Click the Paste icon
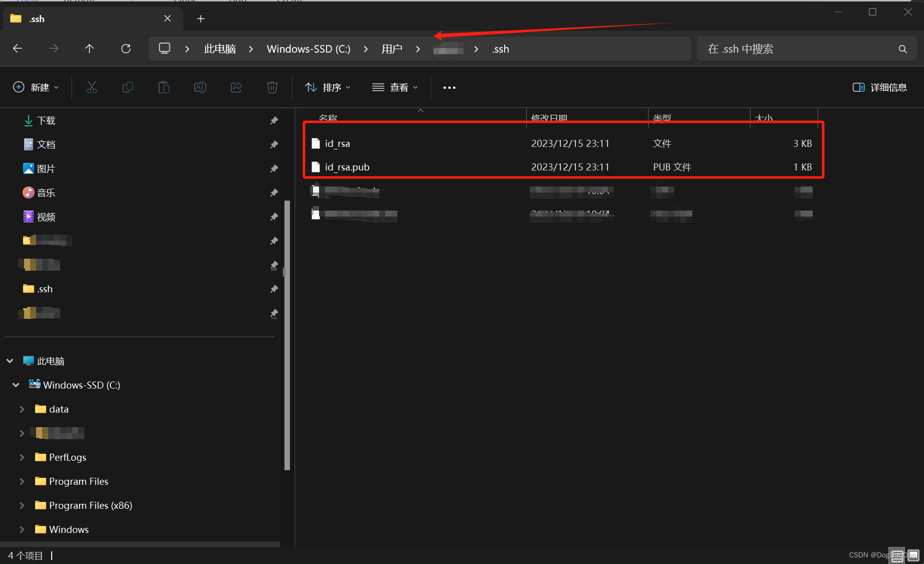 point(164,87)
